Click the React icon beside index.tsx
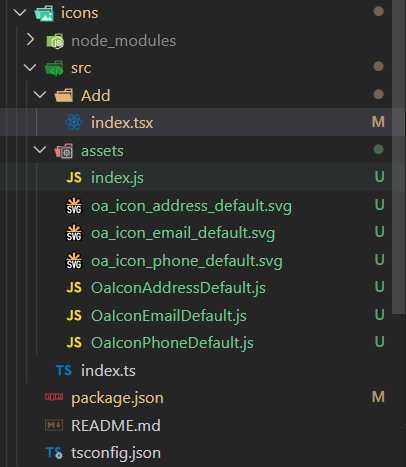The height and width of the screenshot is (467, 406). click(73, 122)
